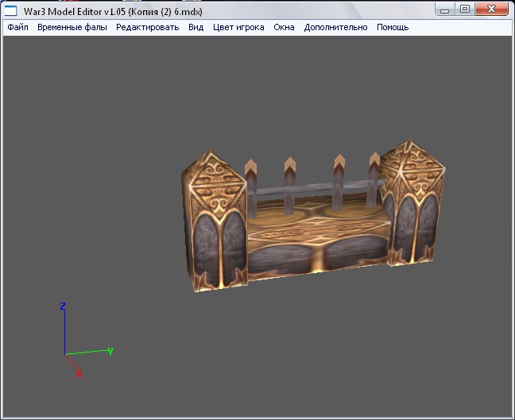
Task: Close the War3 Model Editor window
Action: pyautogui.click(x=494, y=9)
